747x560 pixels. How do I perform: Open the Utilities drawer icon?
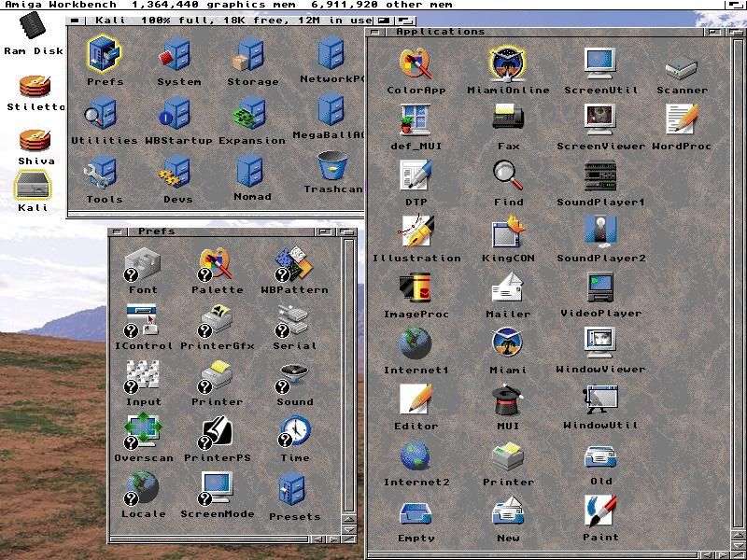(100, 113)
